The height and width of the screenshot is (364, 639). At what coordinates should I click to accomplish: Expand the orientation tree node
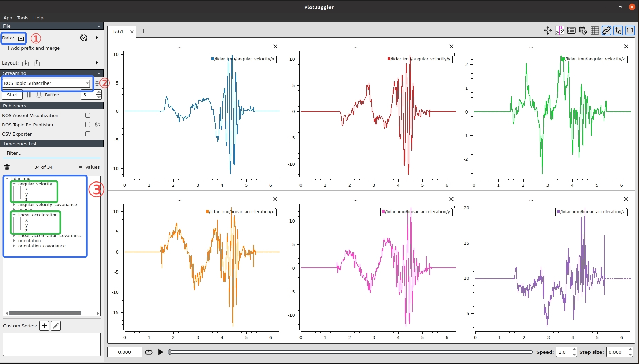point(14,241)
